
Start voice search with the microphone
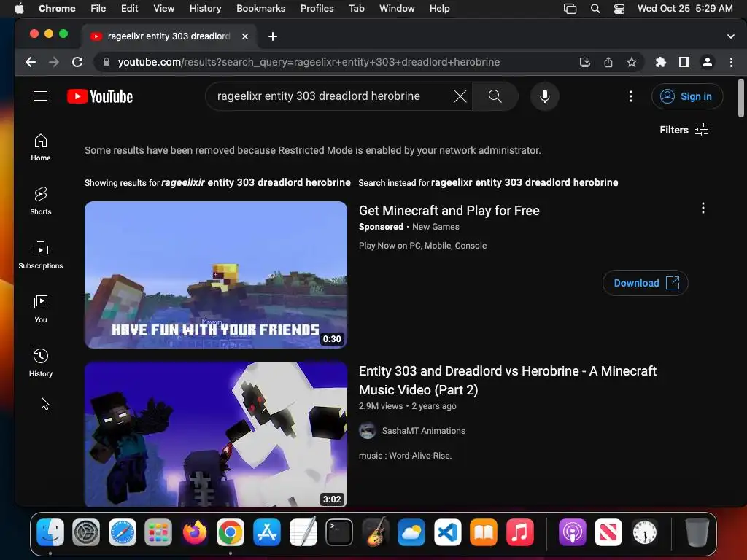(544, 96)
